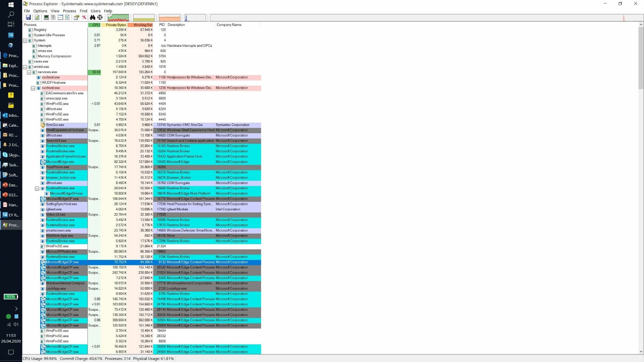The height and width of the screenshot is (362, 644).
Task: Open the Help menu
Action: [x=108, y=11]
